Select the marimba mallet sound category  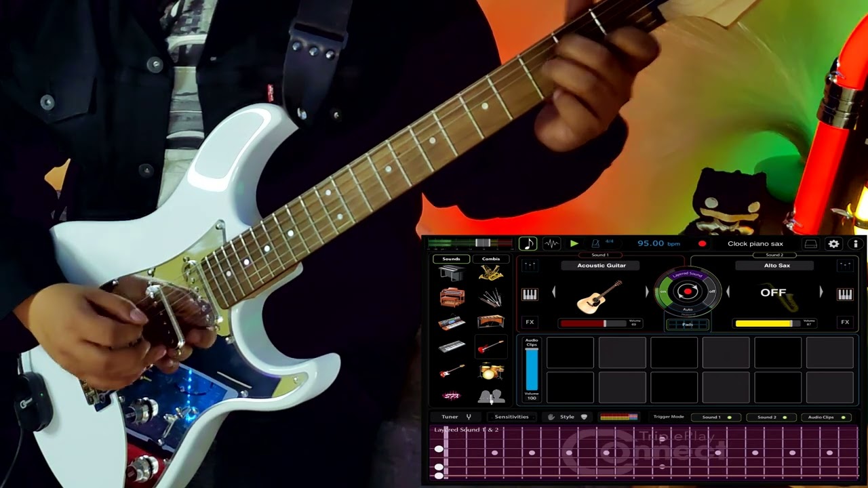pyautogui.click(x=491, y=323)
